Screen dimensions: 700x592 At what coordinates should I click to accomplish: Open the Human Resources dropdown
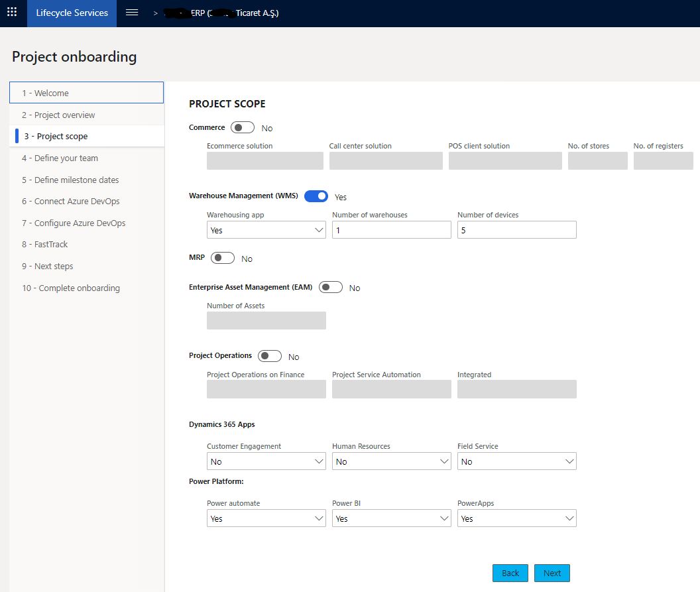coord(392,461)
